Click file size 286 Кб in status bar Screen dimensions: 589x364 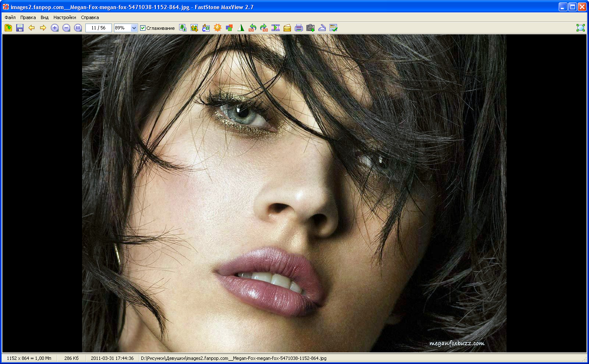coord(71,358)
